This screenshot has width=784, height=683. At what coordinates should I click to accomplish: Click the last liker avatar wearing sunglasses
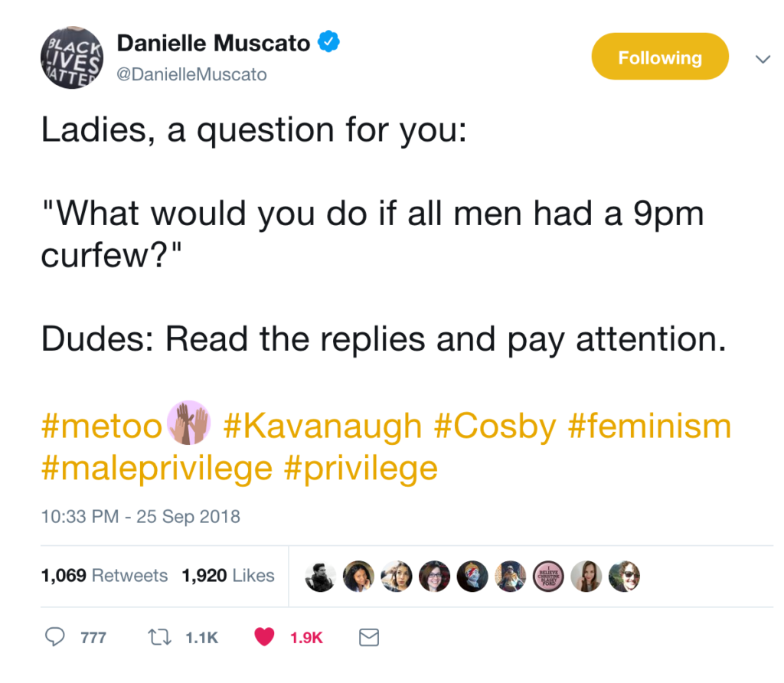[x=625, y=577]
